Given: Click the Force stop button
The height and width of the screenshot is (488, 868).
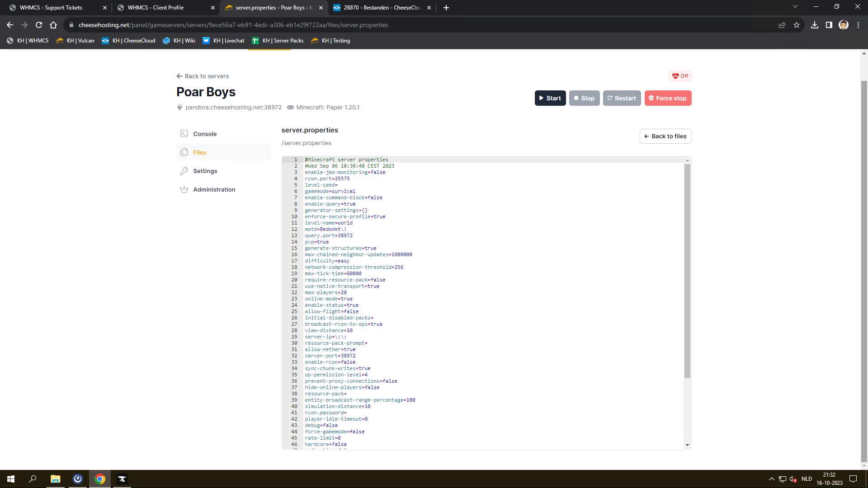Looking at the screenshot, I should click(x=668, y=98).
